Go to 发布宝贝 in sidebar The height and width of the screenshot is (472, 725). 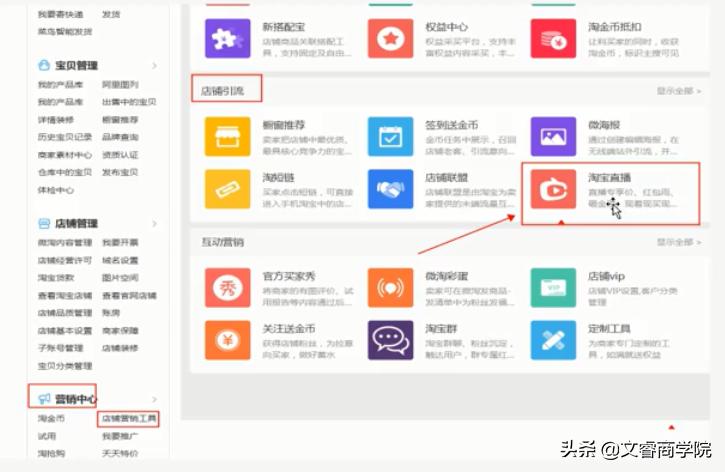pyautogui.click(x=120, y=172)
